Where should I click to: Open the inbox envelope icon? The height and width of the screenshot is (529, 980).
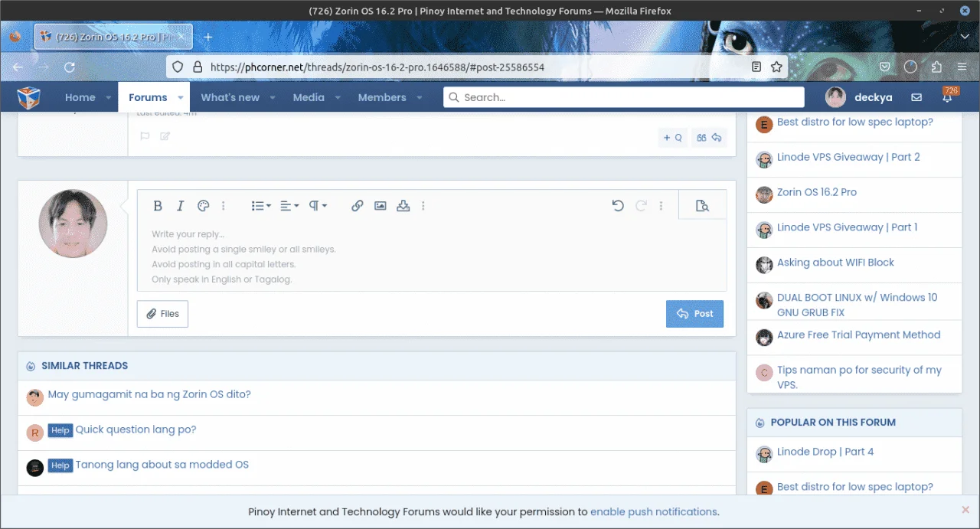pyautogui.click(x=916, y=97)
